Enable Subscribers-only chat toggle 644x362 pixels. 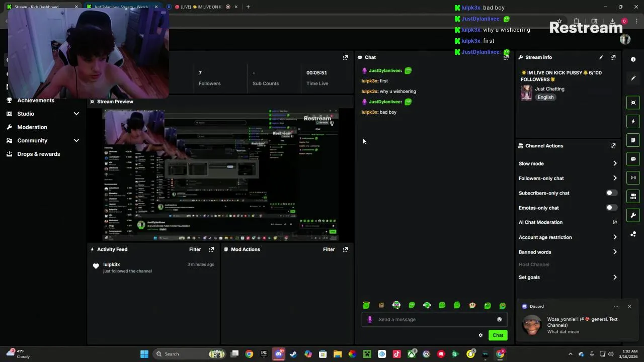click(611, 193)
